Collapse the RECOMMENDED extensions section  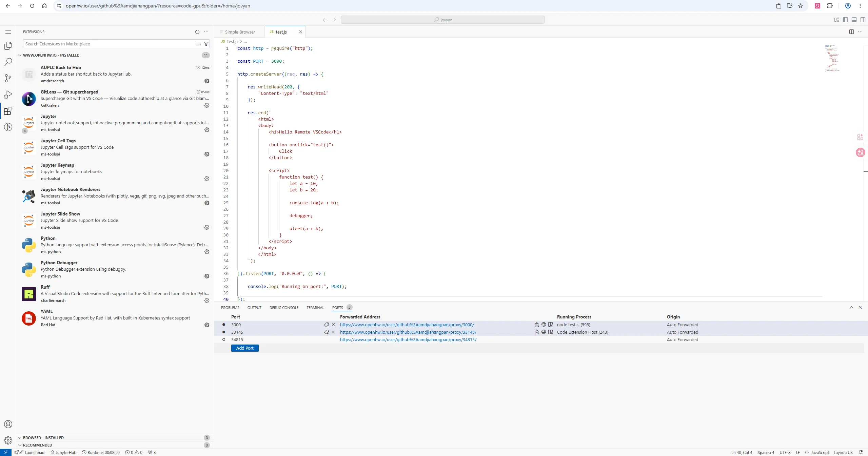pyautogui.click(x=20, y=445)
